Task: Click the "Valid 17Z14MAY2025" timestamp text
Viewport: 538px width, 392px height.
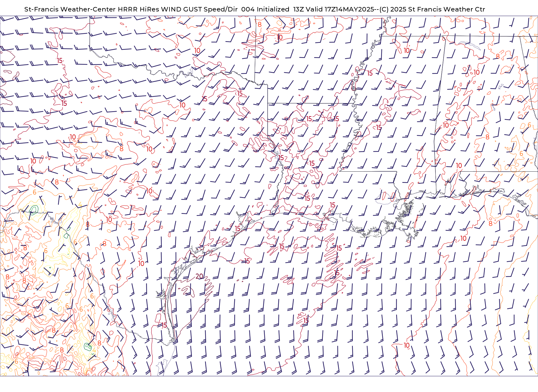Action: 340,9
